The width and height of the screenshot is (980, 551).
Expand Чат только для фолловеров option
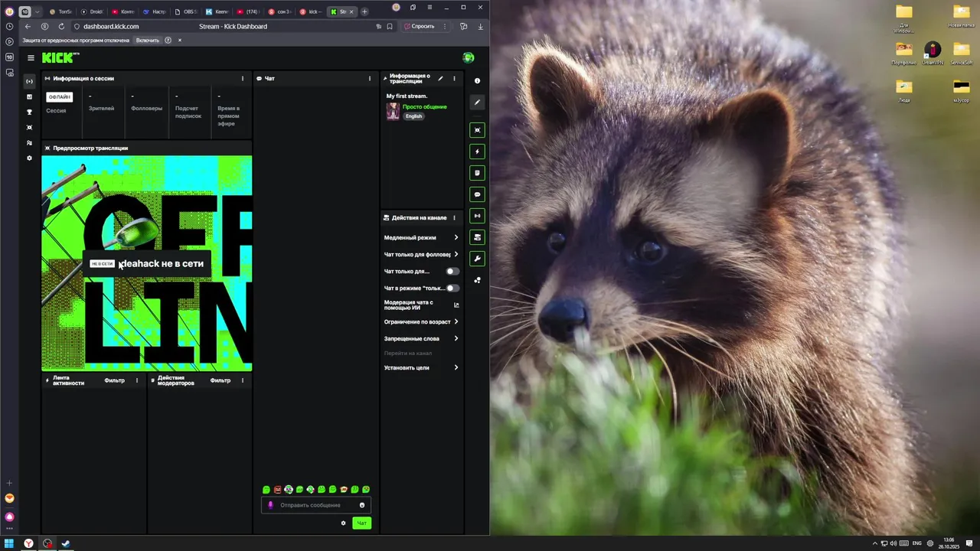point(421,254)
